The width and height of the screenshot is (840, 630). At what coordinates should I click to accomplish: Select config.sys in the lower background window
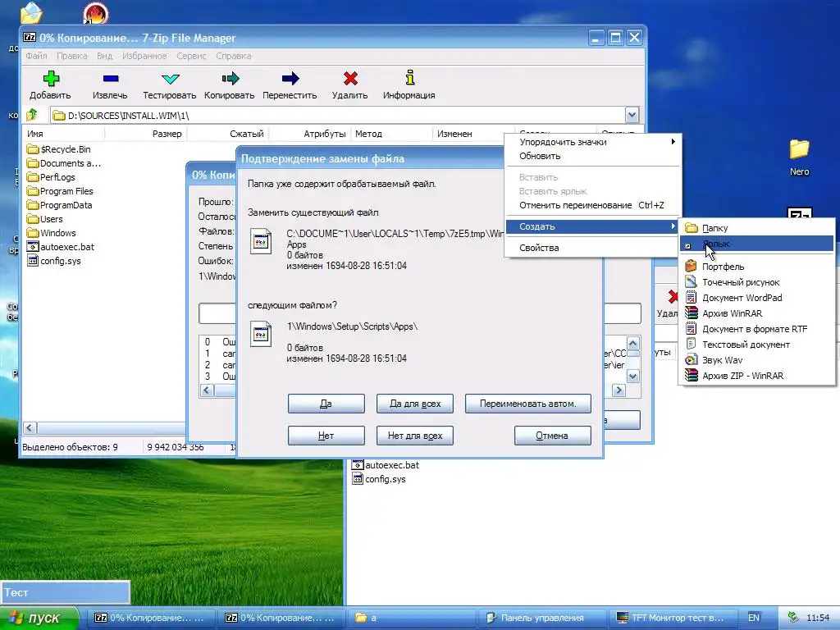click(379, 479)
